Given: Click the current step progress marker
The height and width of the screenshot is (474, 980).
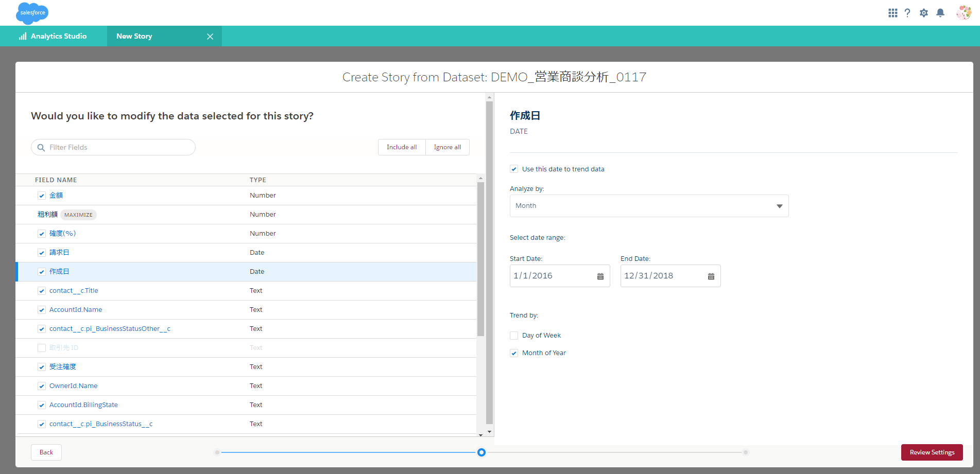Looking at the screenshot, I should tap(481, 452).
